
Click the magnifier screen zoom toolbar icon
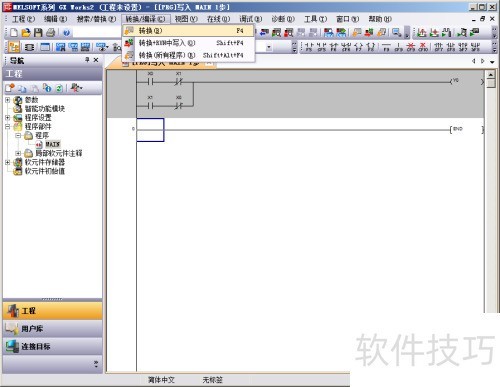click(x=396, y=32)
